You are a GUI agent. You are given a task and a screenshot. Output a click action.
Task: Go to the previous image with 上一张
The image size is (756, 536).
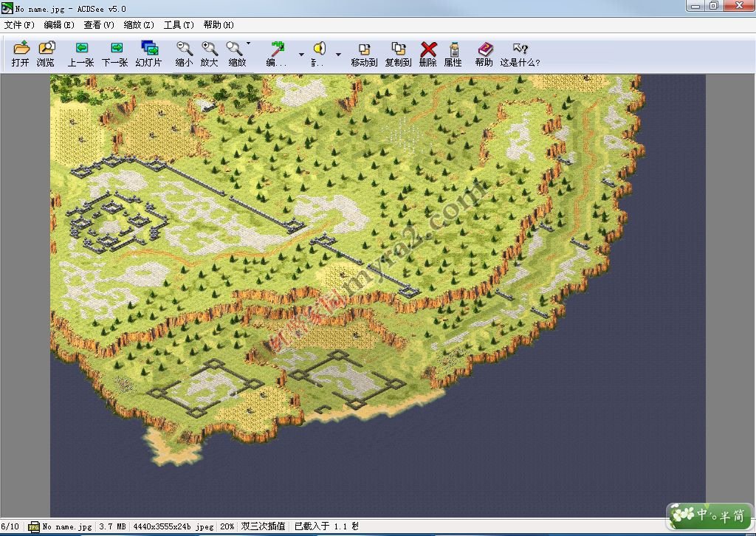[81, 48]
